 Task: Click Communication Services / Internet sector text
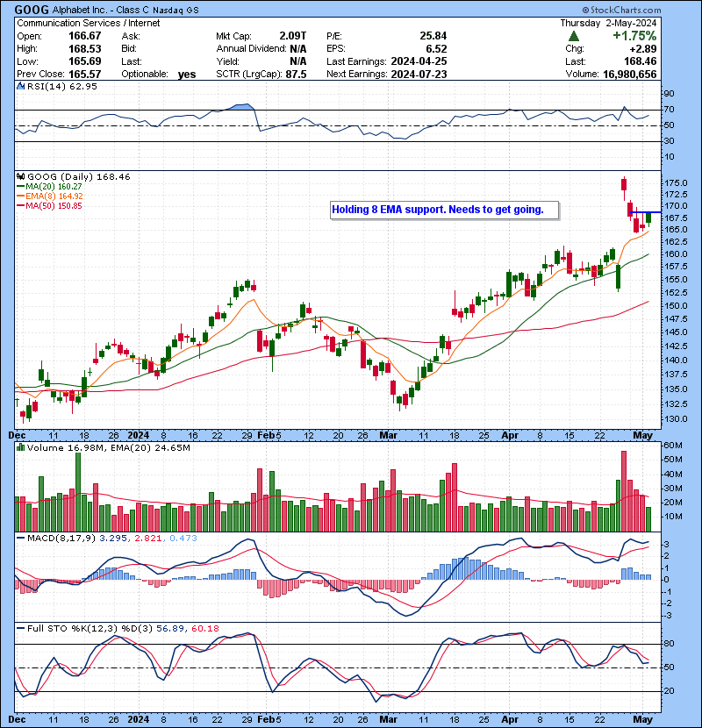89,23
